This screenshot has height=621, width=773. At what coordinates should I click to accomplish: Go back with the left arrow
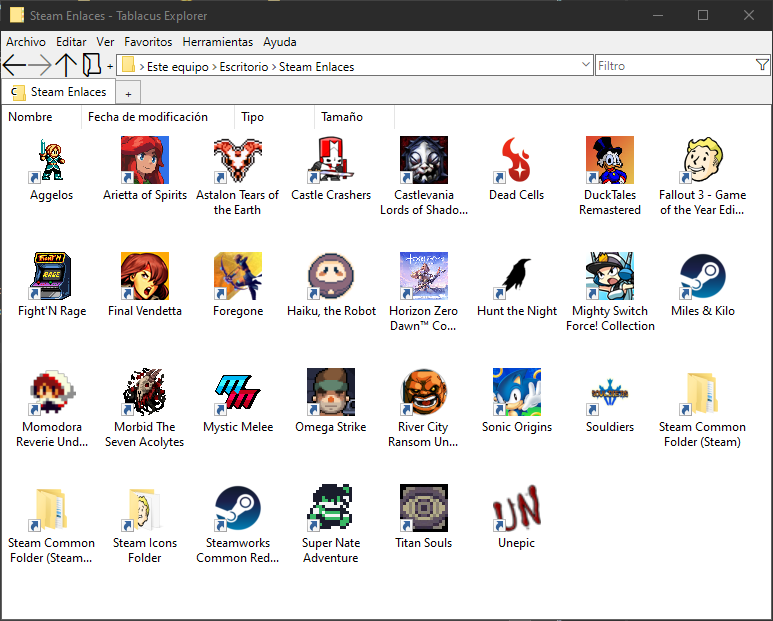click(x=14, y=65)
